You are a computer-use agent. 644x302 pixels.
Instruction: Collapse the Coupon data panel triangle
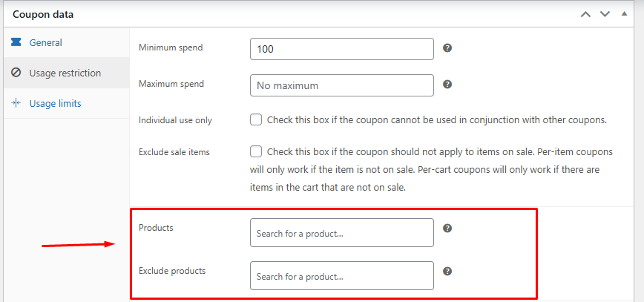click(x=624, y=13)
